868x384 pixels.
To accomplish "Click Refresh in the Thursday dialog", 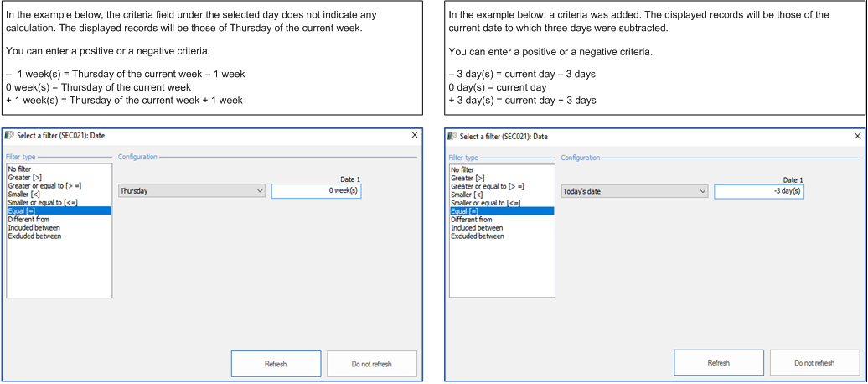I will [276, 364].
